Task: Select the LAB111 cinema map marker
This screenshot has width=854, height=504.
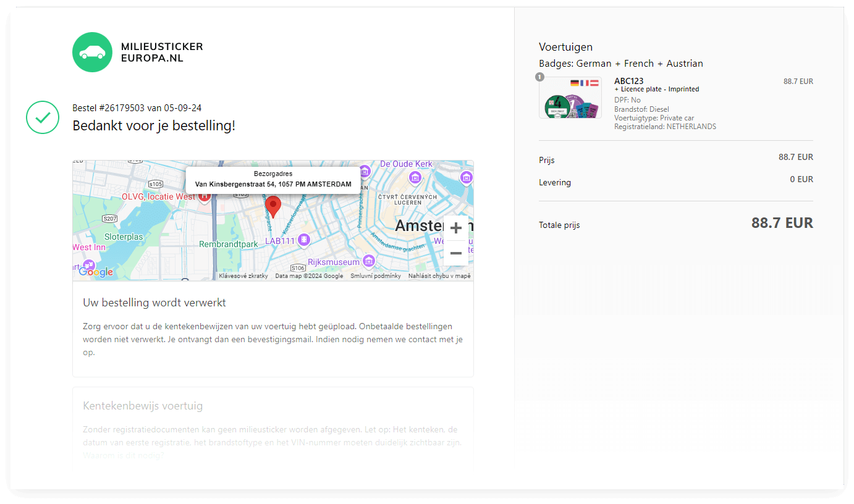Action: (x=303, y=240)
